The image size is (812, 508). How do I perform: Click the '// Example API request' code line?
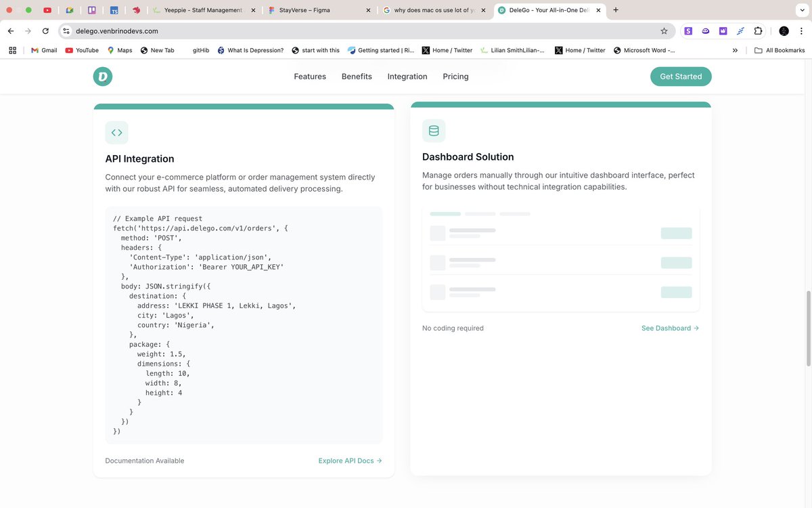158,219
